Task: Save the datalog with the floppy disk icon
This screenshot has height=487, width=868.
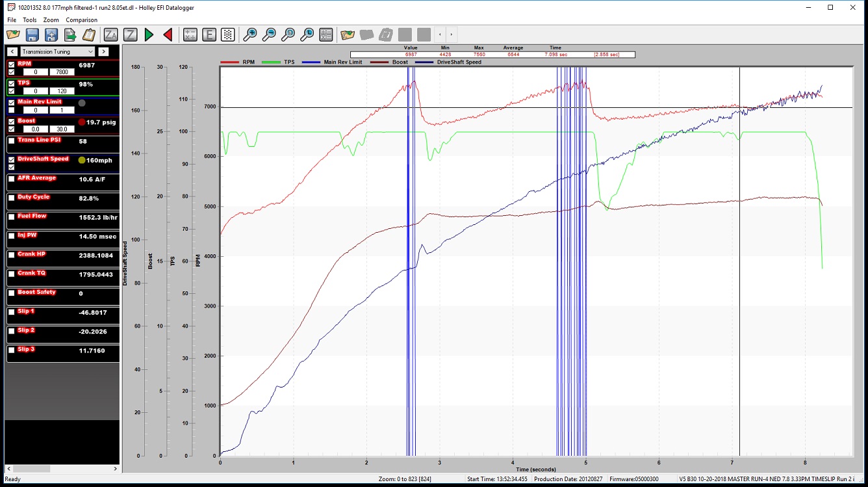Action: (32, 34)
